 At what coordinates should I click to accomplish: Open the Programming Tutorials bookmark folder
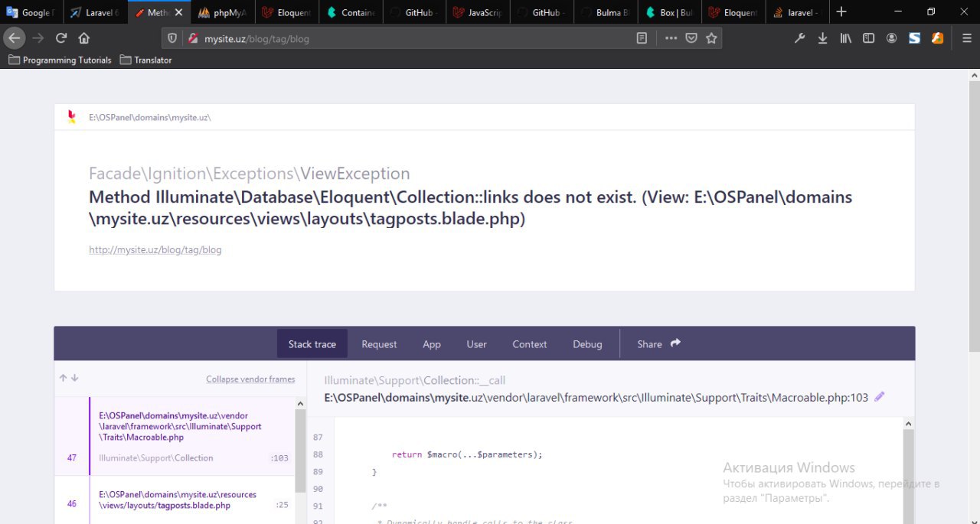point(60,60)
